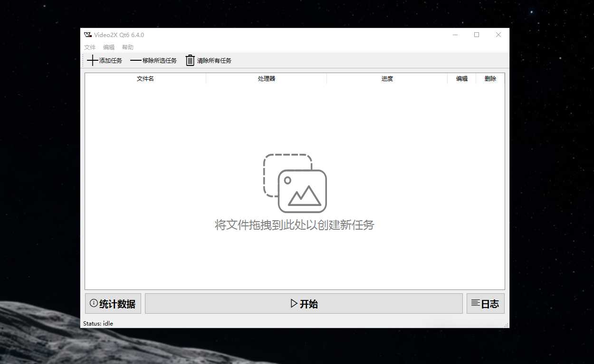Click the 将文件拖拽到此处以创建新任务 hint text
The width and height of the screenshot is (594, 364).
point(295,225)
